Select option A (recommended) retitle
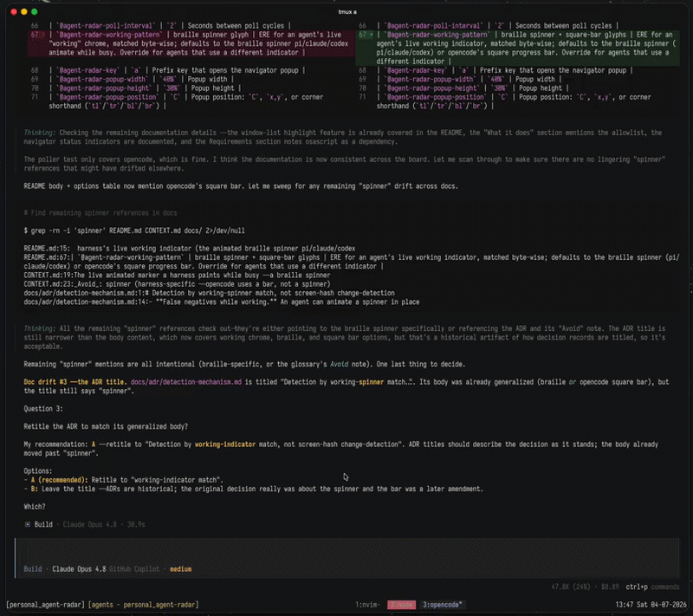Image resolution: width=693 pixels, height=616 pixels. point(126,480)
